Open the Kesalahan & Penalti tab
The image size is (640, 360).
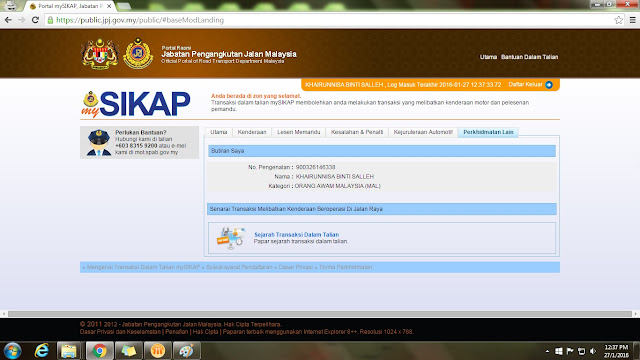pos(357,132)
